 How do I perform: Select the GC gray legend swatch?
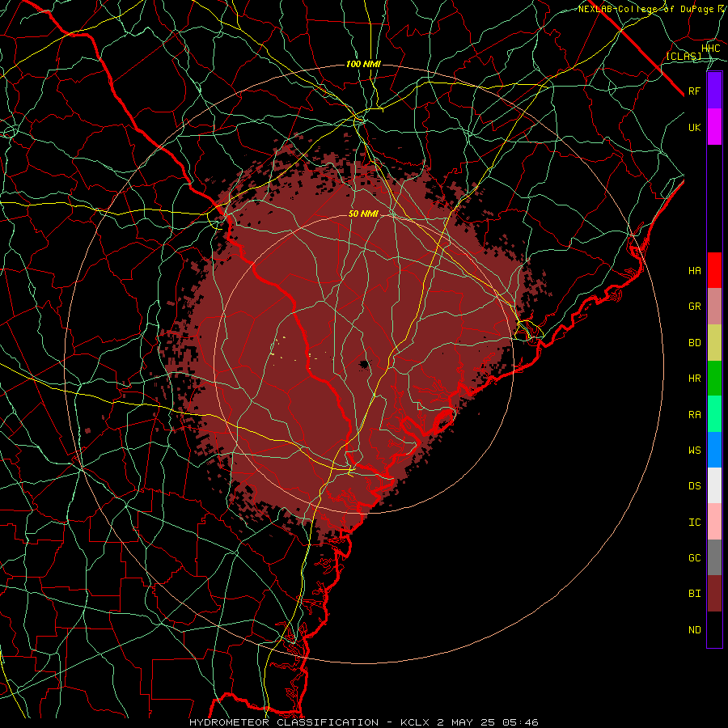click(714, 557)
